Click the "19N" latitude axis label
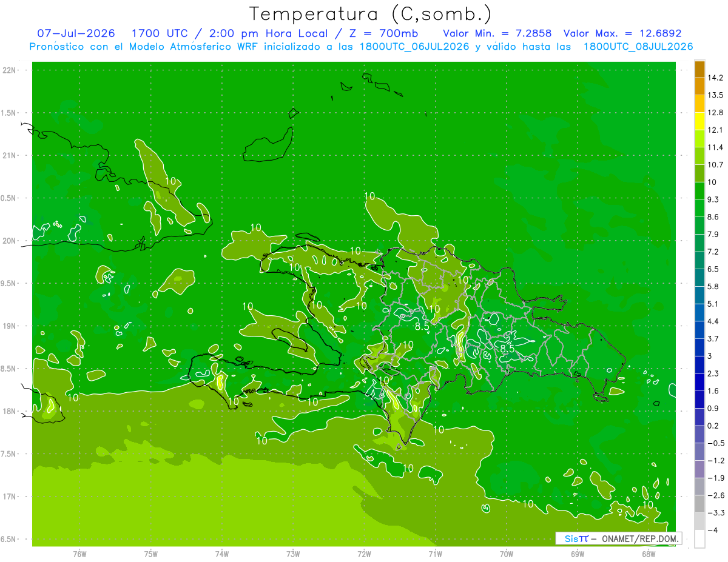Screen dimensions: 728x562 click(10, 326)
